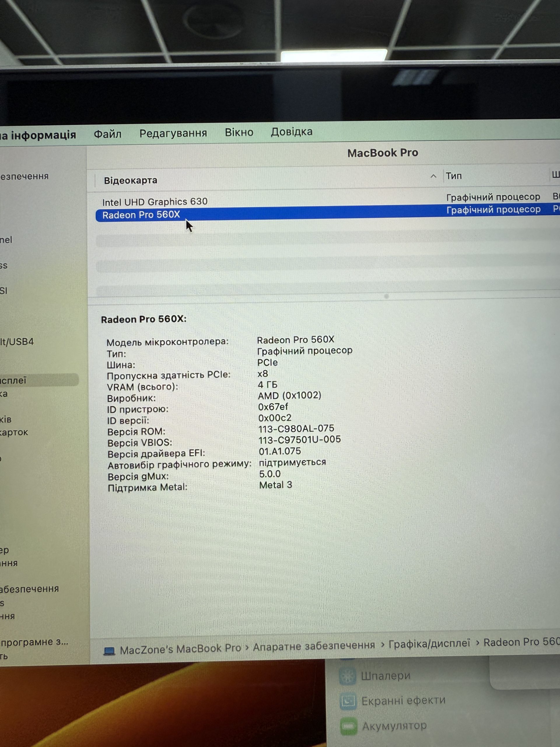The width and height of the screenshot is (560, 747).
Task: Open the Редагування menu
Action: pos(173,133)
